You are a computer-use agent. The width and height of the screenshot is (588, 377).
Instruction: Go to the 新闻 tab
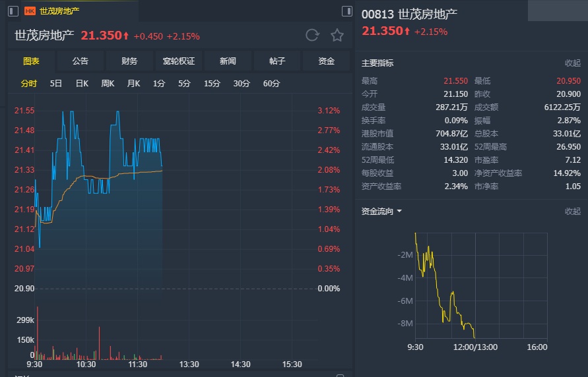pyautogui.click(x=228, y=61)
